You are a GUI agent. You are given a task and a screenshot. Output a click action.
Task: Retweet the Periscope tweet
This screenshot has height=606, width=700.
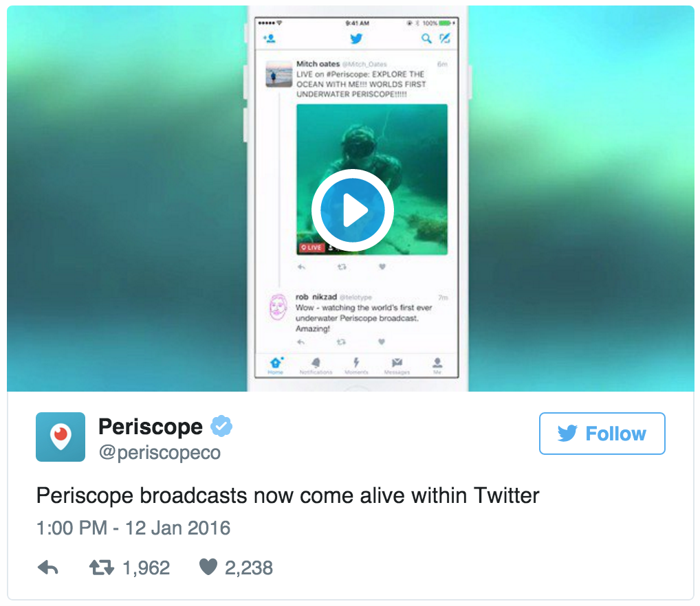pos(102,568)
